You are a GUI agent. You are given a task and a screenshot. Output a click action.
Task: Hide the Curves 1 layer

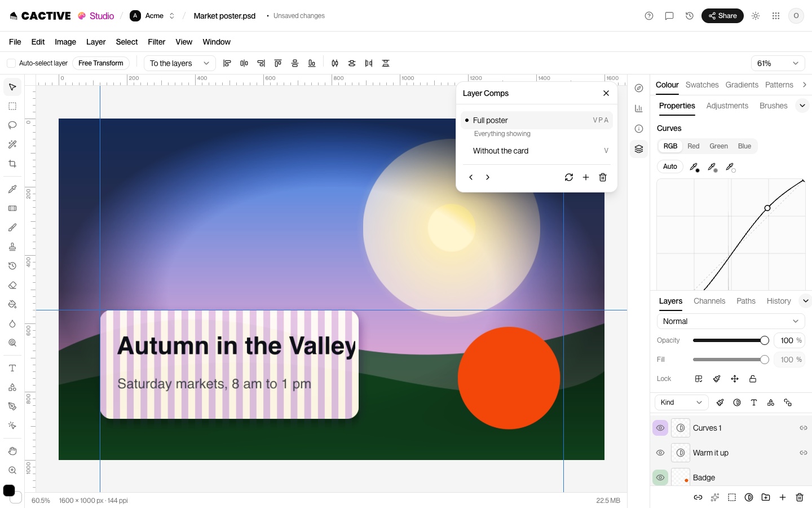tap(660, 428)
